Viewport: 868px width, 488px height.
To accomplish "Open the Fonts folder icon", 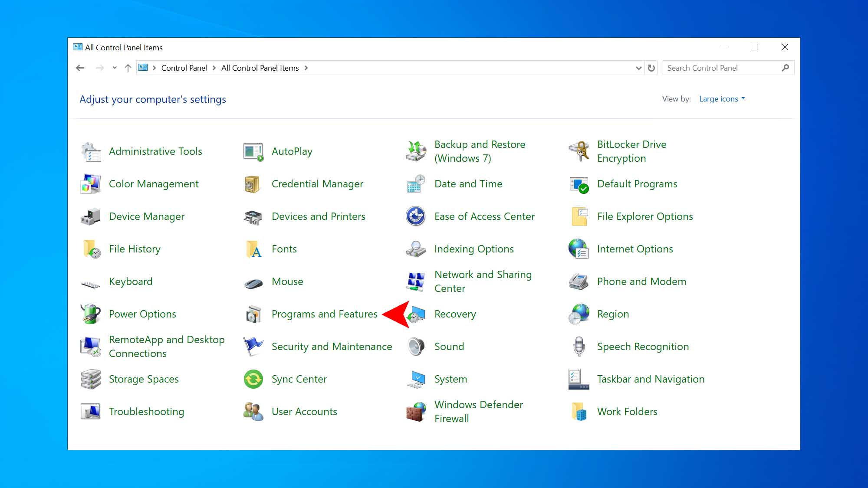I will [x=253, y=249].
